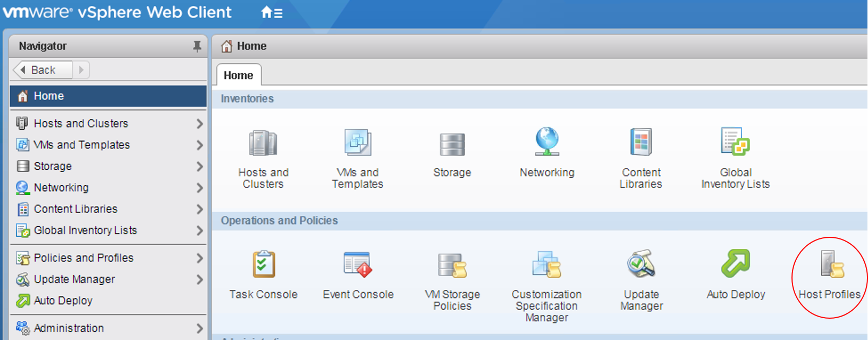The height and width of the screenshot is (340, 868).
Task: Click the forward history arrow beside Back
Action: coord(81,70)
